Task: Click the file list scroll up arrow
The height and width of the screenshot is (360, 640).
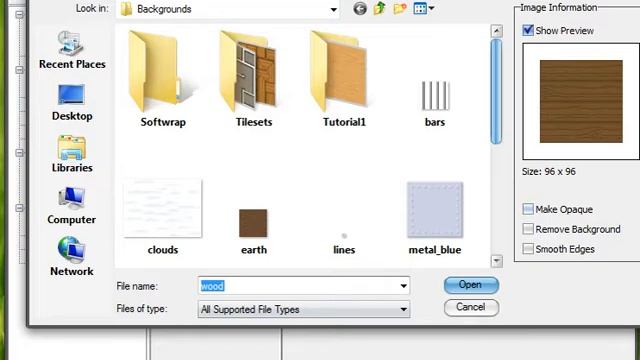Action: tap(496, 31)
